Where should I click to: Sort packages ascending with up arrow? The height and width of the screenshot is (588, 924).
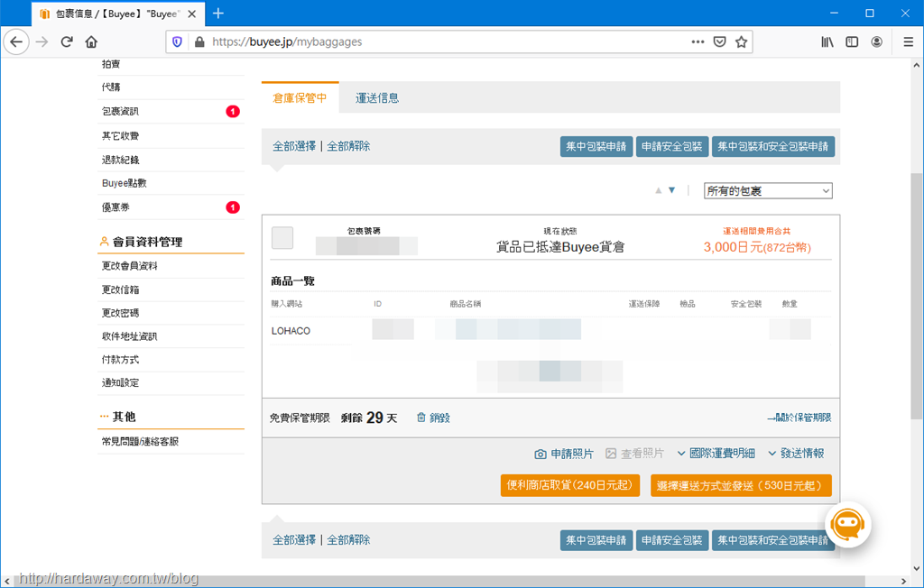point(658,190)
